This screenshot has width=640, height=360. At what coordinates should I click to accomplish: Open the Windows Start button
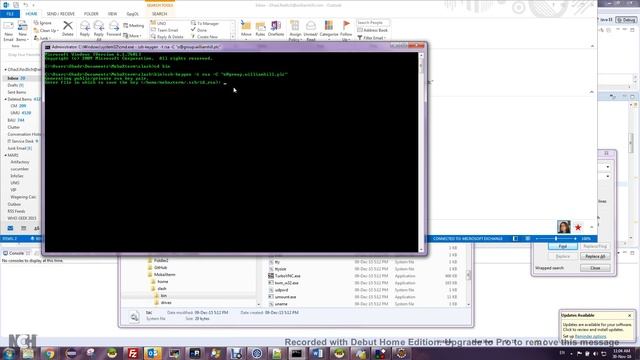click(x=9, y=353)
